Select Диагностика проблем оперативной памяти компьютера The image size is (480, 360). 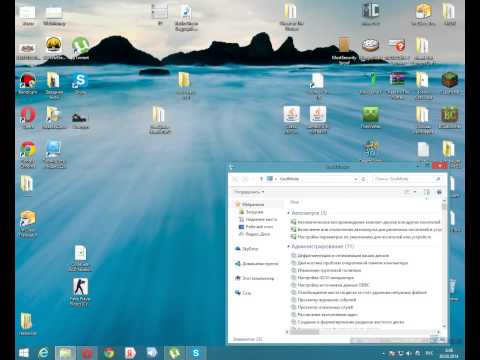click(349, 263)
